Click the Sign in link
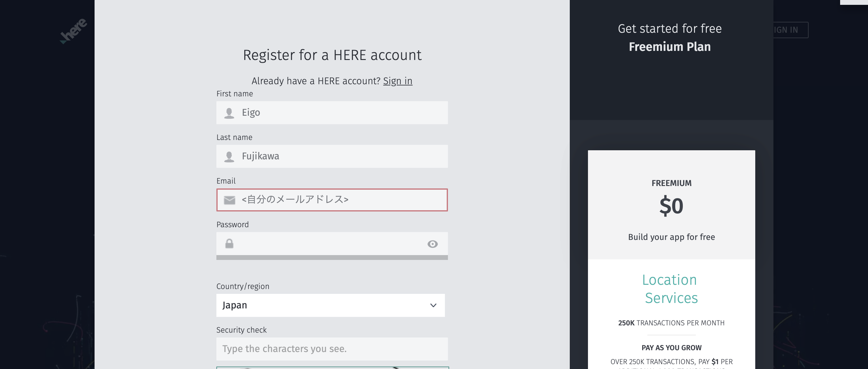This screenshot has width=868, height=369. pyautogui.click(x=398, y=81)
